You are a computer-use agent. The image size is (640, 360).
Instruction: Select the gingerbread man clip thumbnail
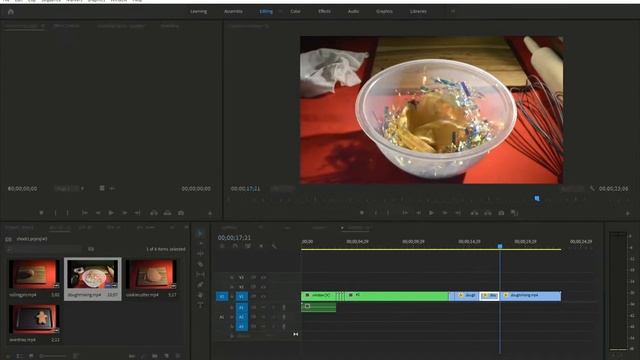tap(34, 319)
